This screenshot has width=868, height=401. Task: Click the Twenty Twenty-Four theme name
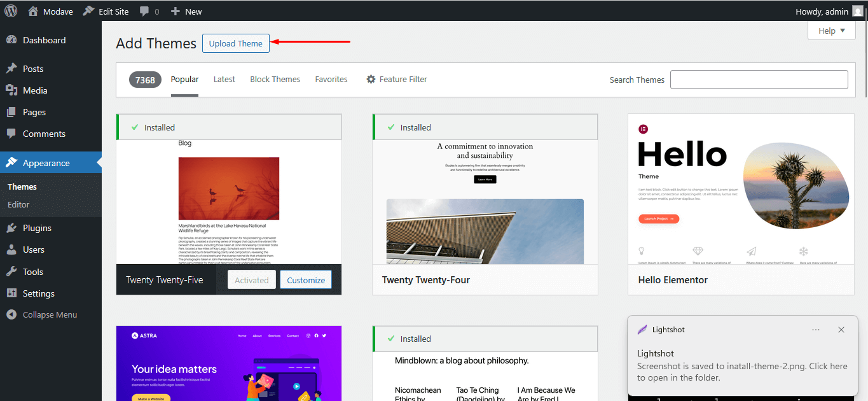tap(426, 280)
